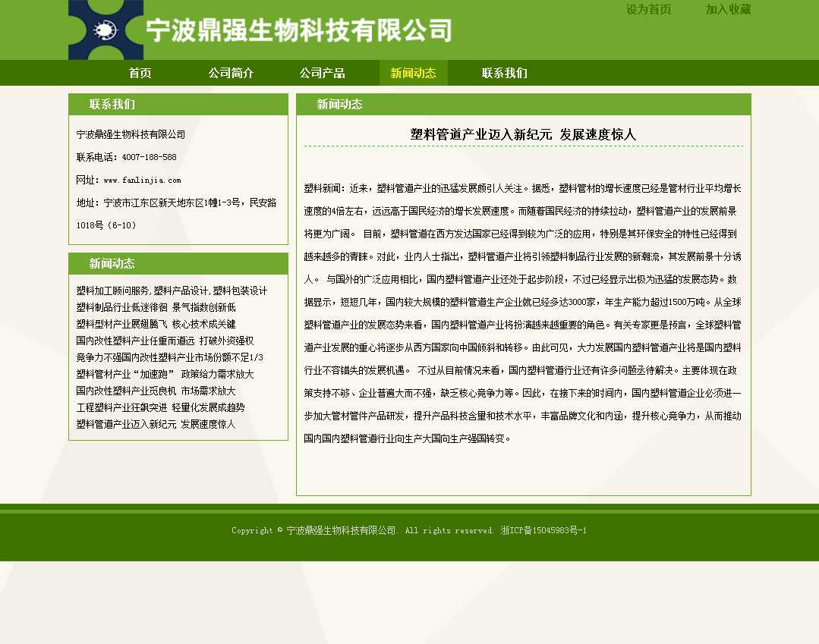Viewport: 819px width, 644px height.
Task: Open 联系我们 in the navigation bar
Action: [x=504, y=73]
